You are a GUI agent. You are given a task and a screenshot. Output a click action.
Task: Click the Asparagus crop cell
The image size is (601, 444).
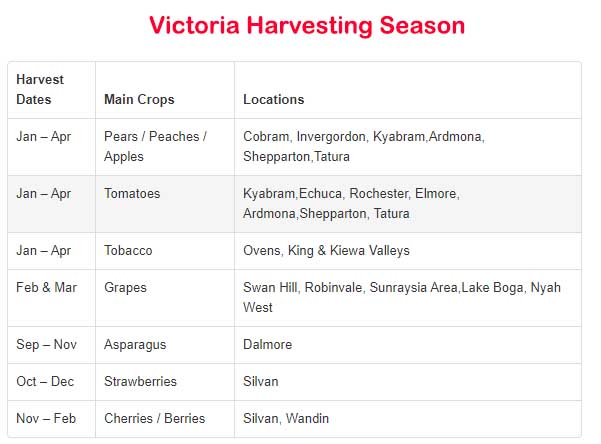[x=165, y=345]
